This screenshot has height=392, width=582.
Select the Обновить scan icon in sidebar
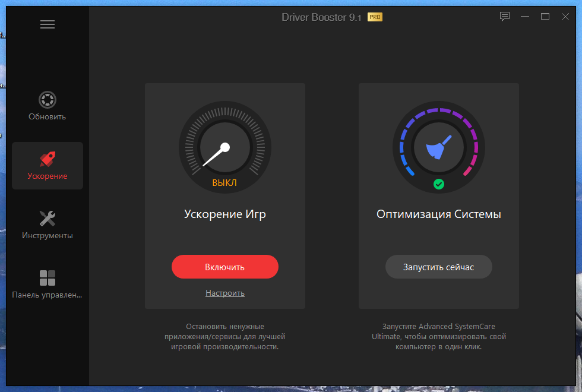click(47, 100)
